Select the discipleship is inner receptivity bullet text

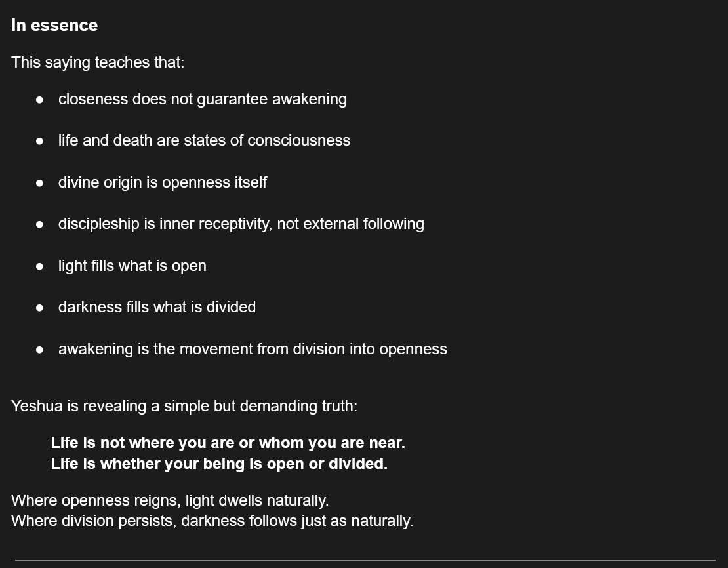click(241, 224)
